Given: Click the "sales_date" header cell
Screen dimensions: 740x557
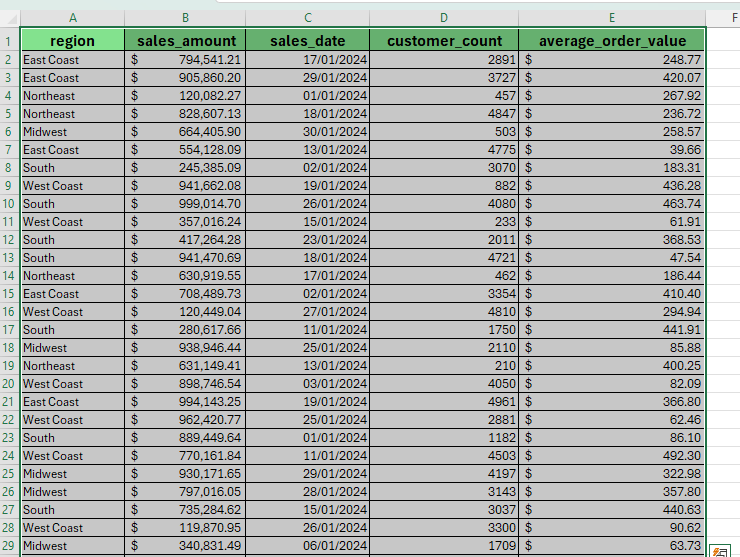Looking at the screenshot, I should click(x=307, y=41).
